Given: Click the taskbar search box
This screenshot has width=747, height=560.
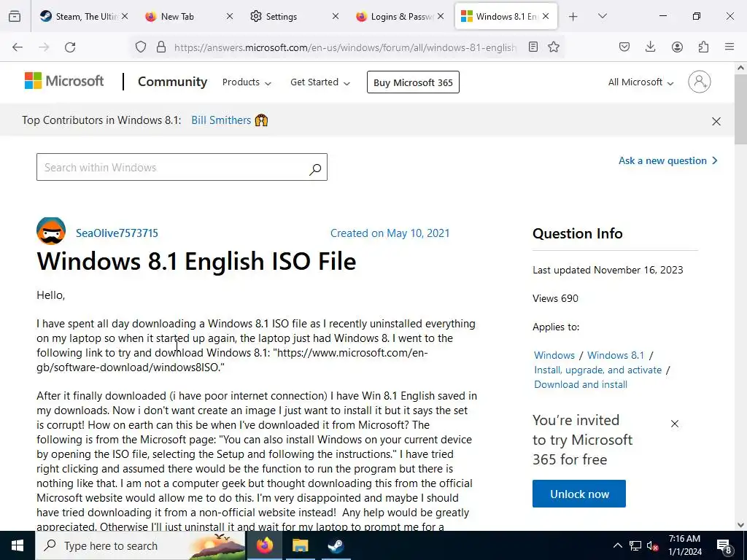Looking at the screenshot, I should point(140,545).
